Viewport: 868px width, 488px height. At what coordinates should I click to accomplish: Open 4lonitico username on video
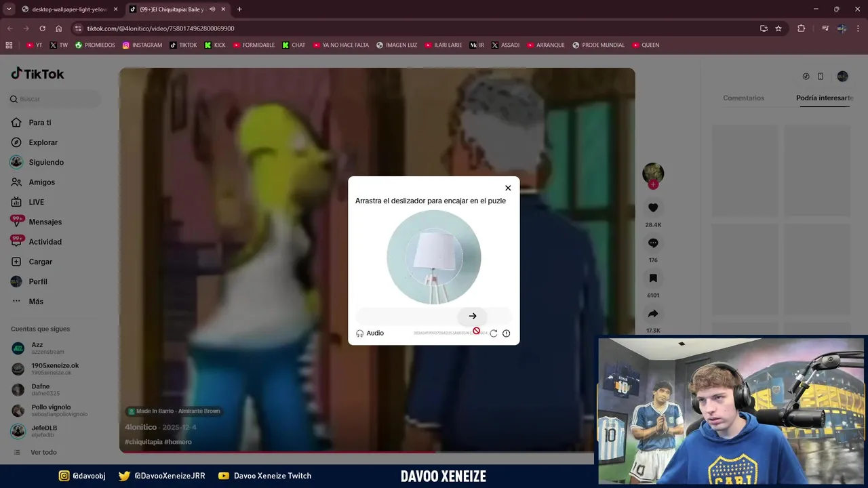click(141, 428)
